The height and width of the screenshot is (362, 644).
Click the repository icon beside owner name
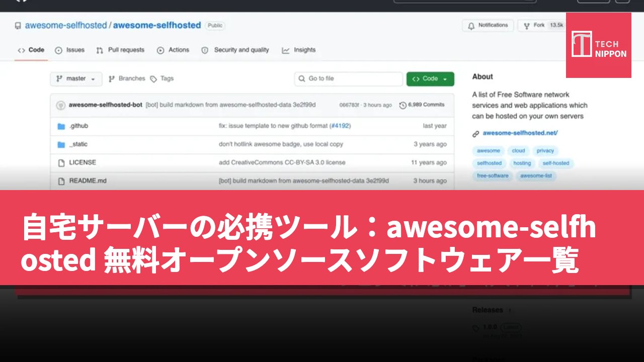point(18,26)
